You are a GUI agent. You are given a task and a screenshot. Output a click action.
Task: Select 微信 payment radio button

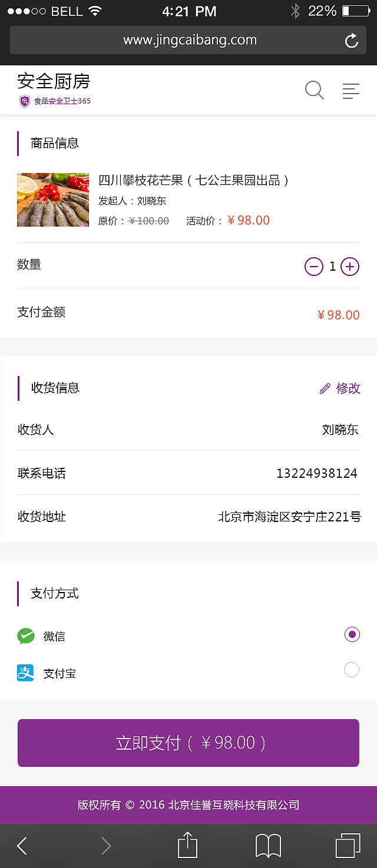[x=352, y=634]
